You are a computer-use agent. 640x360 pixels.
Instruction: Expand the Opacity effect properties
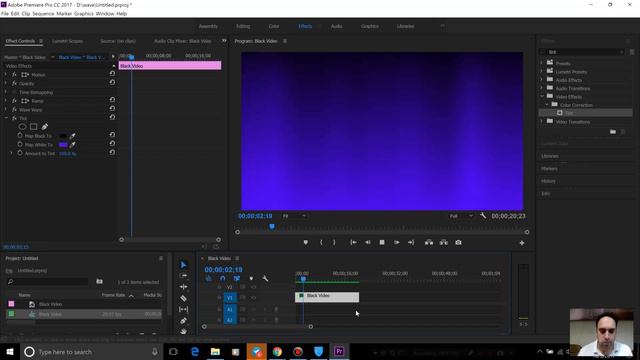click(x=6, y=83)
